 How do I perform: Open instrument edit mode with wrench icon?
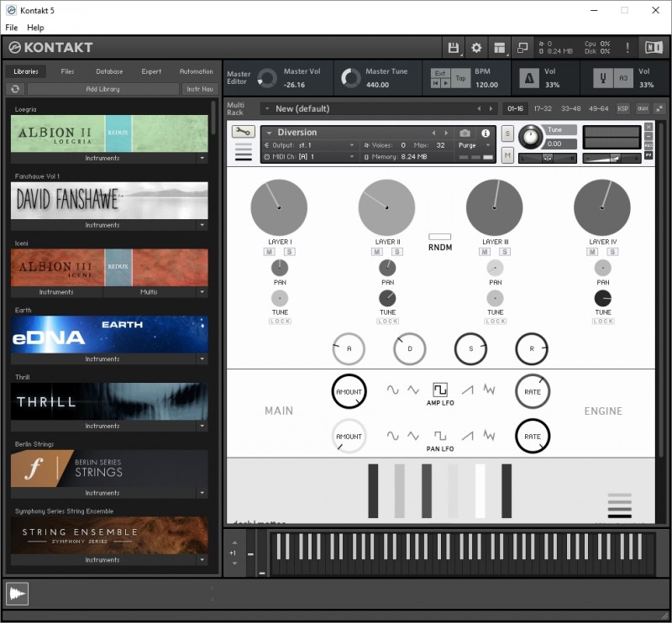click(243, 132)
